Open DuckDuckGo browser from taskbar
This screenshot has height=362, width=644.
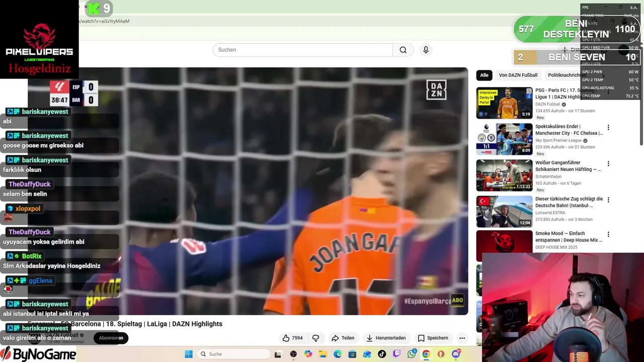(x=441, y=354)
